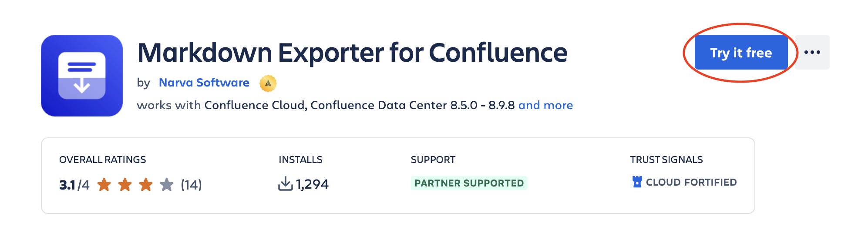Click the Partner Supported badge

(469, 183)
